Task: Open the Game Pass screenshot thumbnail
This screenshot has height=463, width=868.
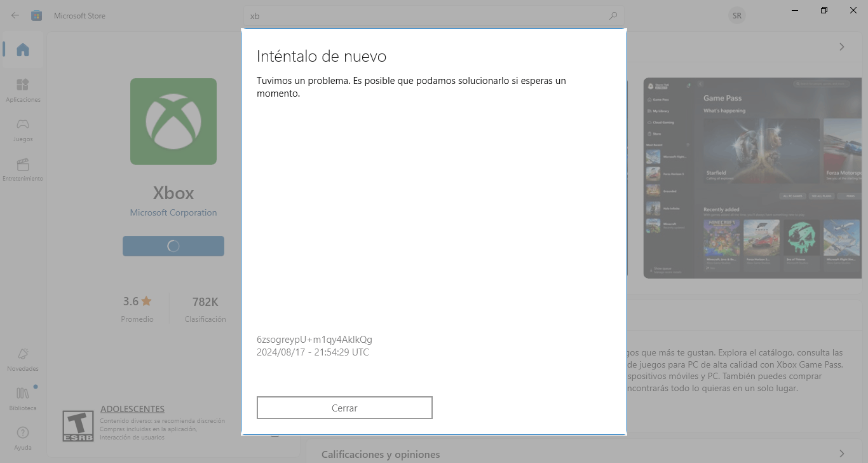Action: pos(753,177)
